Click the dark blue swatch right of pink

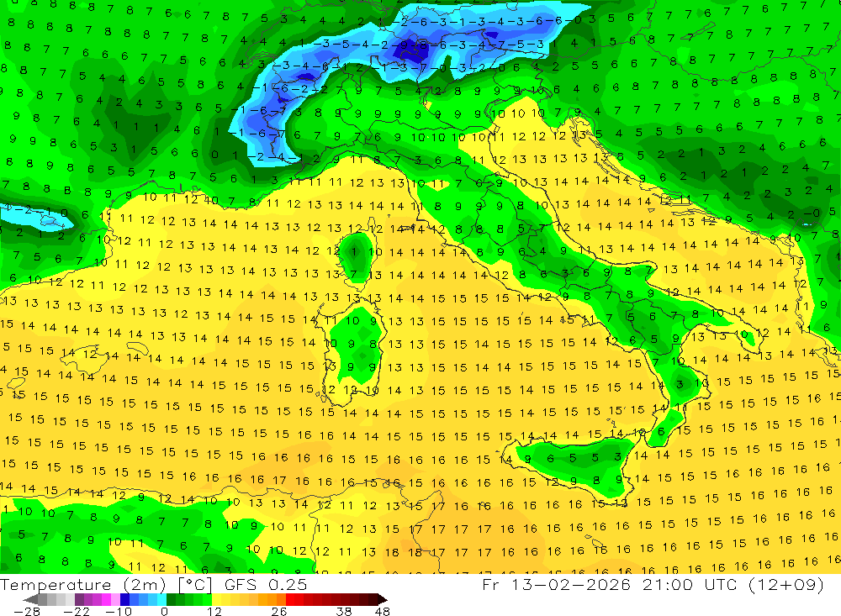125,600
